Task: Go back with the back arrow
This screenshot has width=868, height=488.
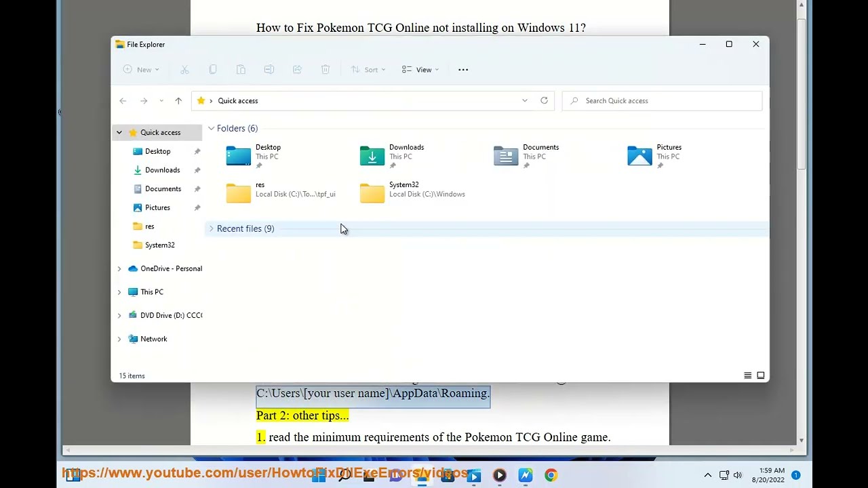Action: coord(123,101)
